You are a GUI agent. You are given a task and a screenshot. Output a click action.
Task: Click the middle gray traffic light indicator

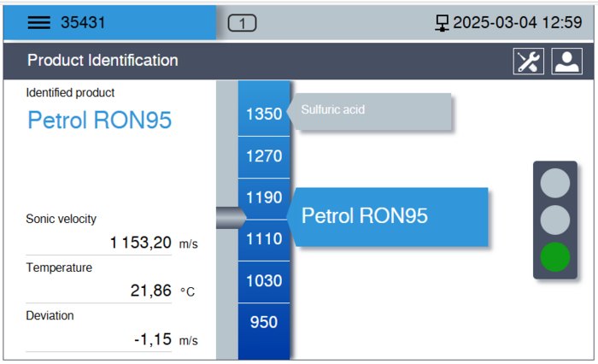555,219
